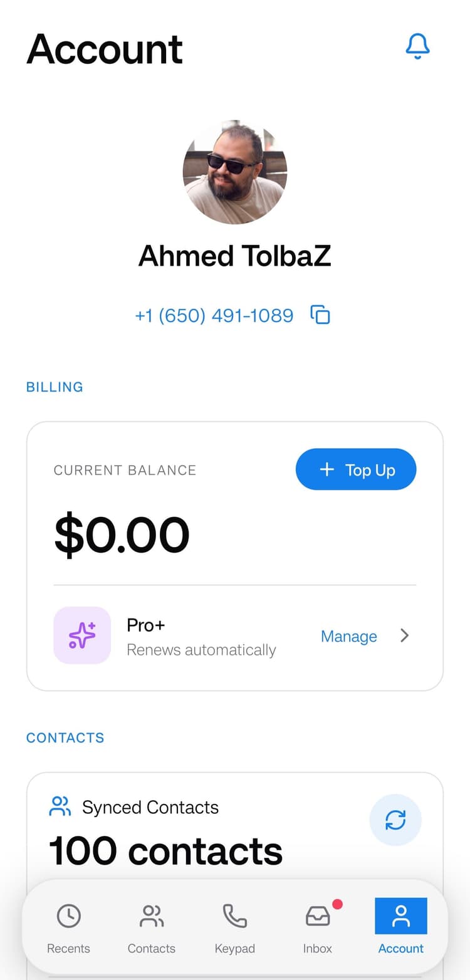The image size is (470, 980).
Task: Tap the 100 contacts count
Action: (165, 851)
